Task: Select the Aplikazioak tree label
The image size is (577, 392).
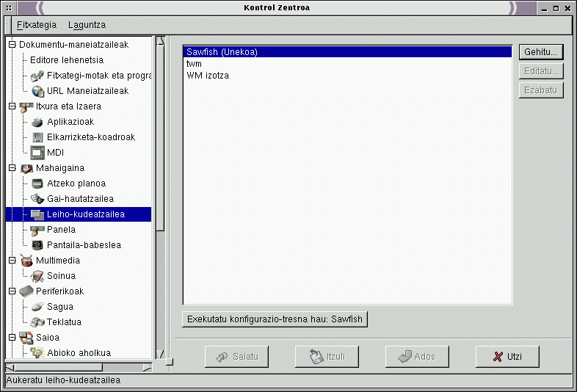Action: pos(70,122)
